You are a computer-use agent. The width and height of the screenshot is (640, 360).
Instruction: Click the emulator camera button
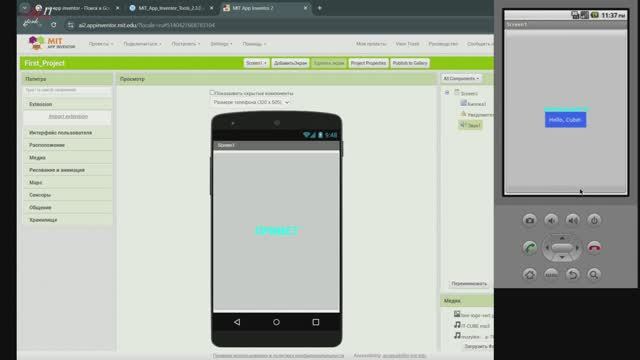point(529,220)
